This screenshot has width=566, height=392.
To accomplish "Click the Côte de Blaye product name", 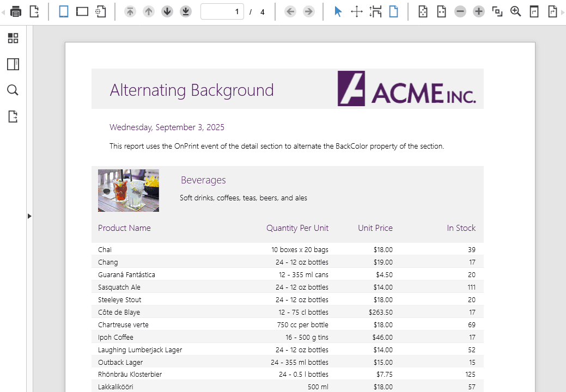I will (x=119, y=313).
